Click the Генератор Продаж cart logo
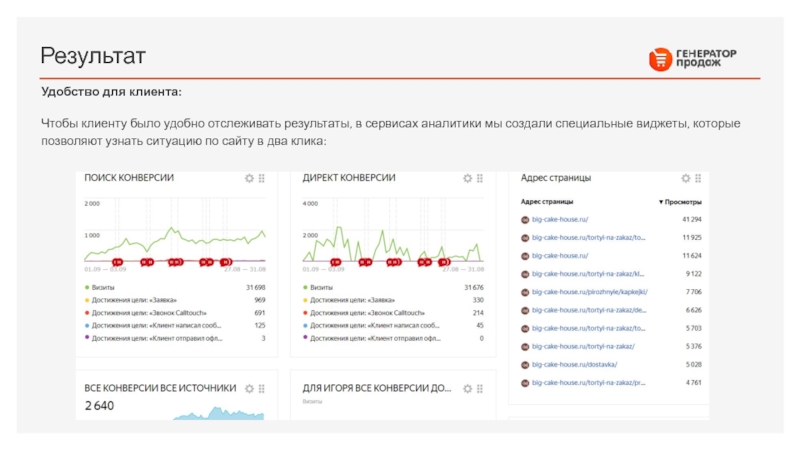 click(661, 60)
